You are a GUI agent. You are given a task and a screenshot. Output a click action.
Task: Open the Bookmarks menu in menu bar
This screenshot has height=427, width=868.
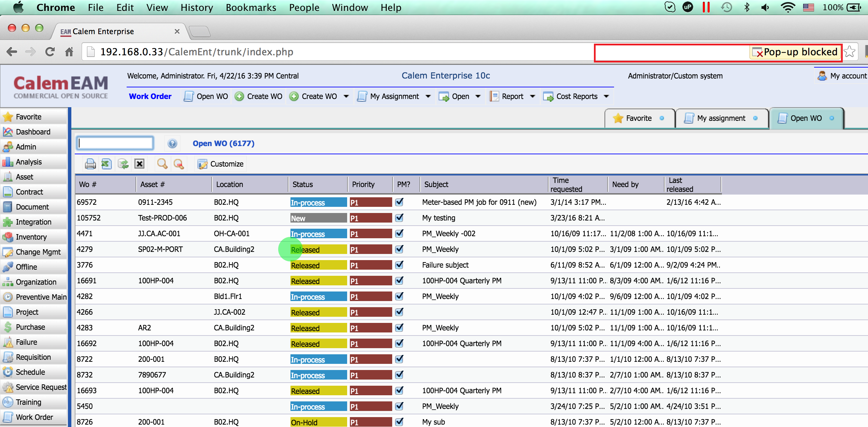(x=251, y=8)
